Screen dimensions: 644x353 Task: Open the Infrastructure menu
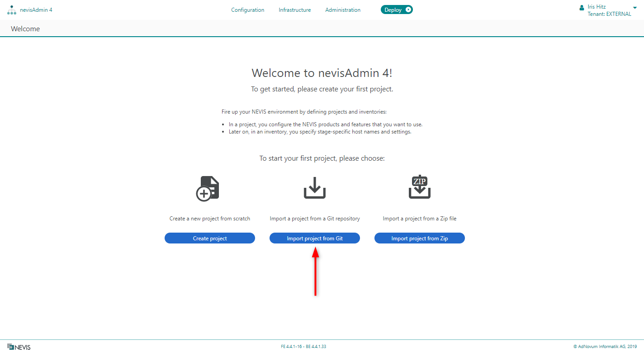point(295,10)
